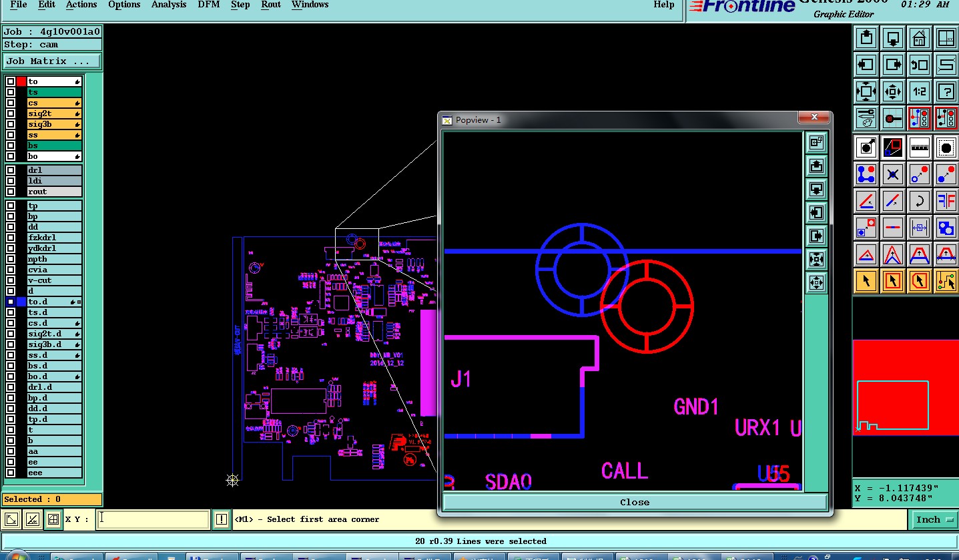Click the red color swatch beside 'to'
The width and height of the screenshot is (959, 560).
[x=21, y=81]
